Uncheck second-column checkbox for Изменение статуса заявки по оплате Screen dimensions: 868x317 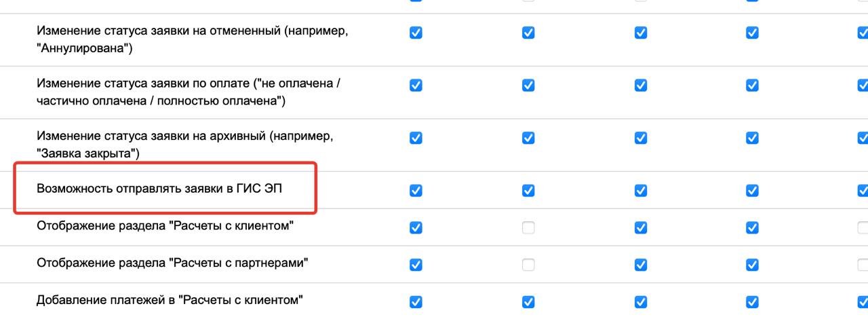tap(528, 85)
